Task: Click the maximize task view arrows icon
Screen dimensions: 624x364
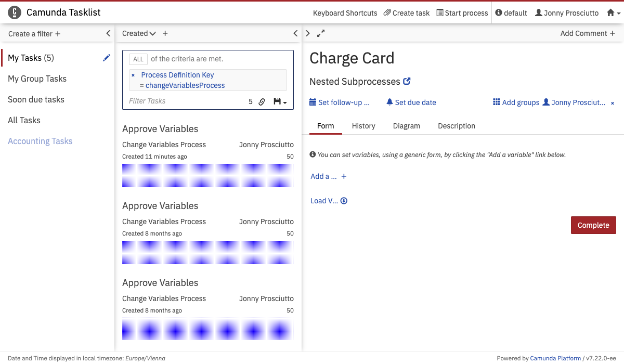Action: (x=321, y=33)
